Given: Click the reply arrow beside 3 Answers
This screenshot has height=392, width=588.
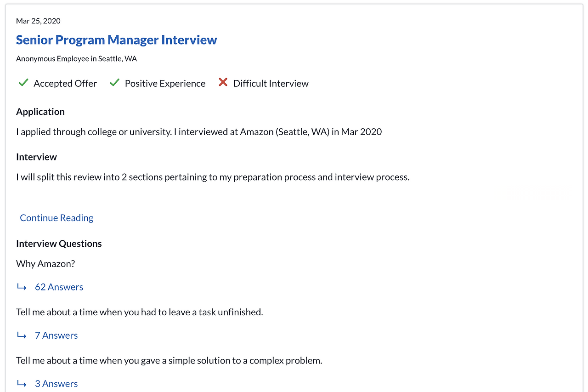Looking at the screenshot, I should point(22,384).
